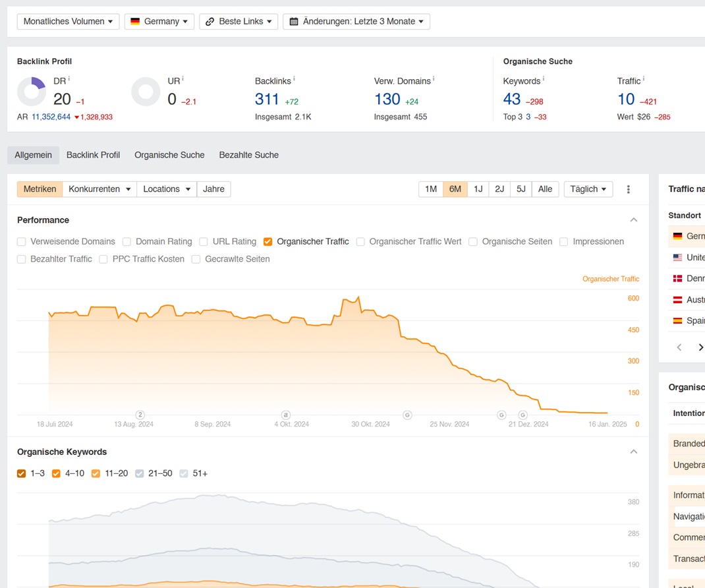The height and width of the screenshot is (588, 705).
Task: Click the previous arrow in traffic locations
Action: pyautogui.click(x=679, y=347)
